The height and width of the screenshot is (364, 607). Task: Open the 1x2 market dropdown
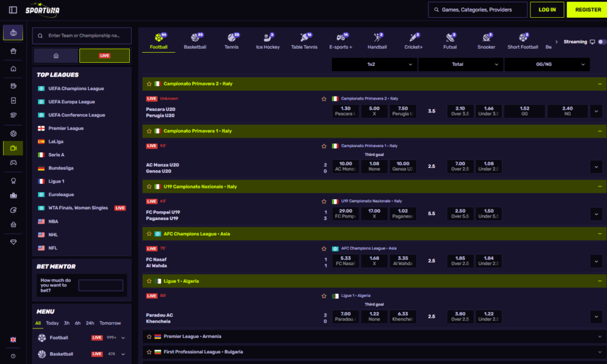374,64
